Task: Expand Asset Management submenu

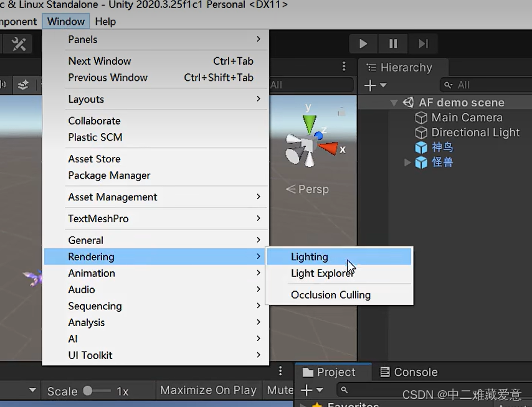Action: pyautogui.click(x=156, y=197)
